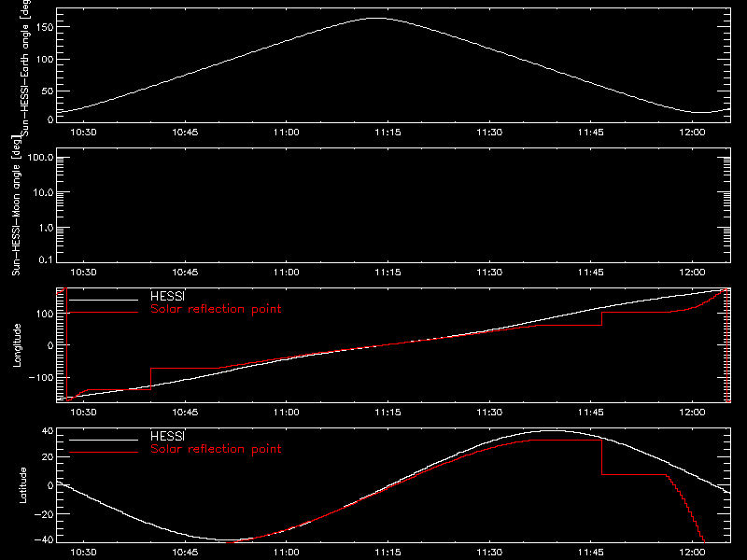747x560 pixels.
Task: Click the 150 tick label on Earth angle axis
Action: 45,27
